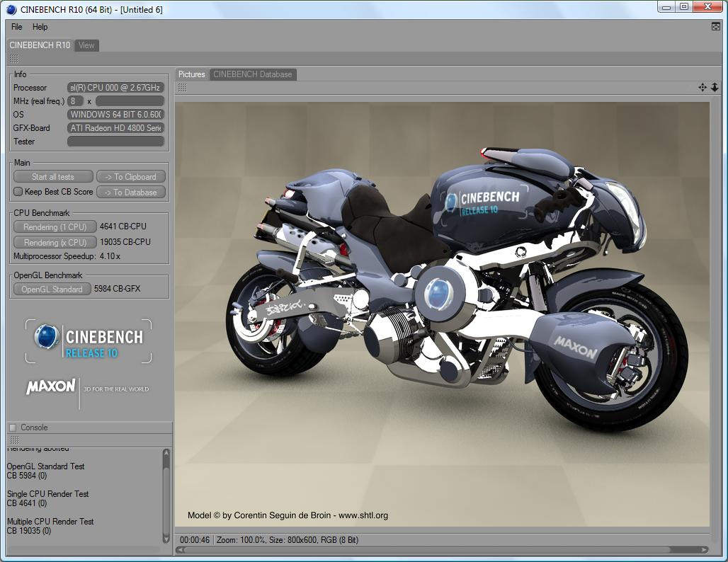
Task: Switch to the View tab
Action: (x=86, y=45)
